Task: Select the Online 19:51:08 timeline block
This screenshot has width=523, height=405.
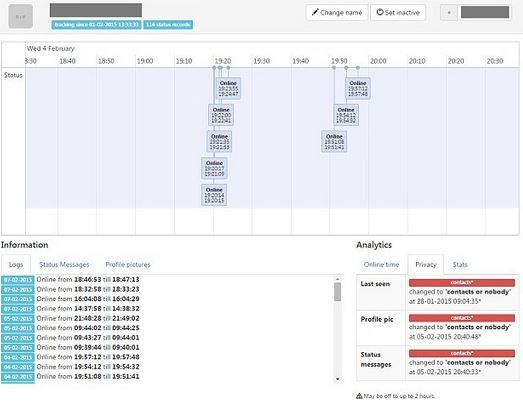Action: pos(334,141)
